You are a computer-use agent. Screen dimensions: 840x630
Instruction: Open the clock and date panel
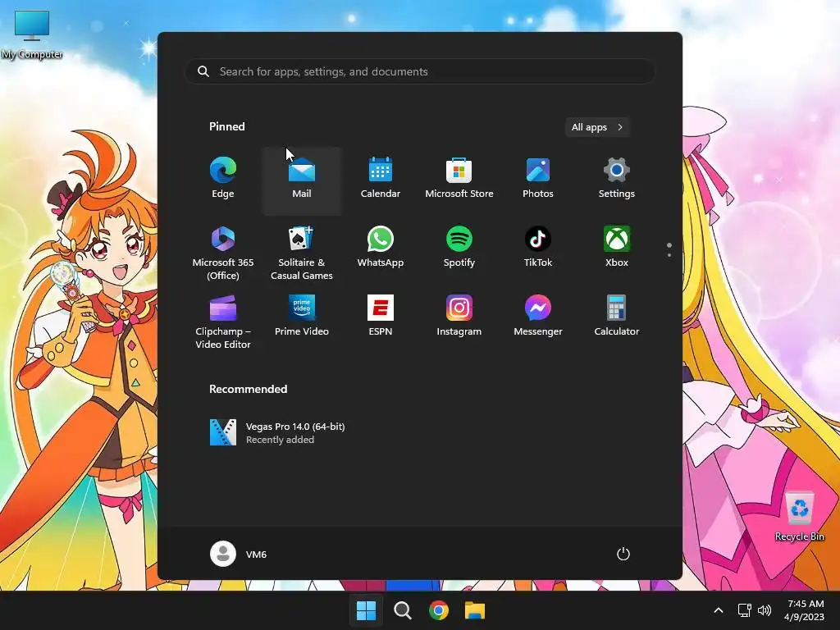(x=805, y=610)
